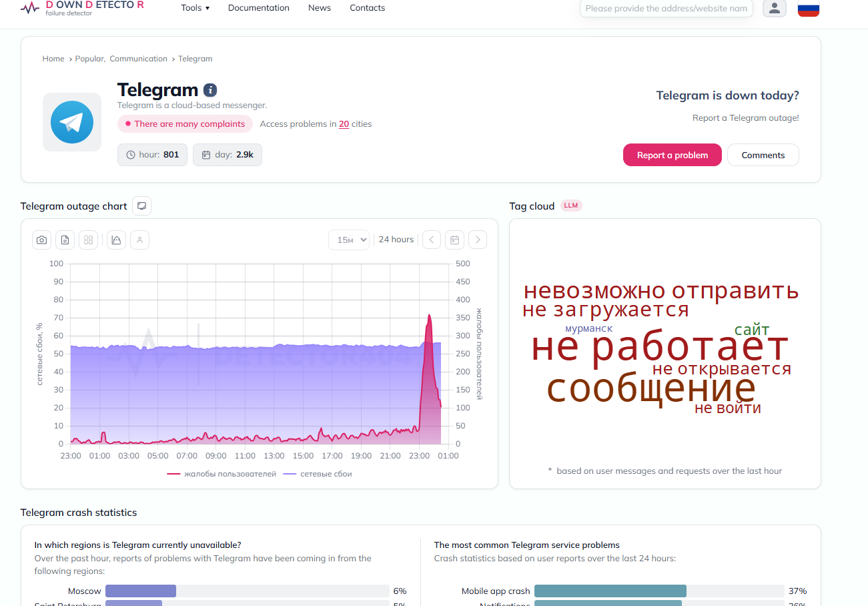
Task: Click the Telegram paper plane logo
Action: pos(72,122)
